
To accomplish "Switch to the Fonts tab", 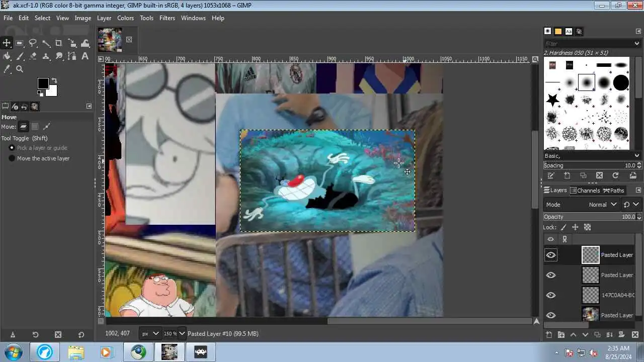I will point(569,31).
